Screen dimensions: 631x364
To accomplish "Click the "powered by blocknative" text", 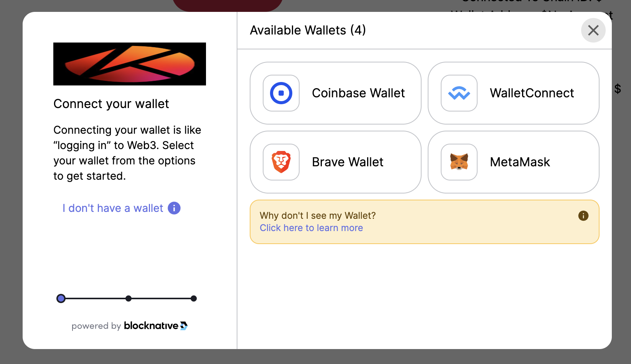I will [x=130, y=326].
